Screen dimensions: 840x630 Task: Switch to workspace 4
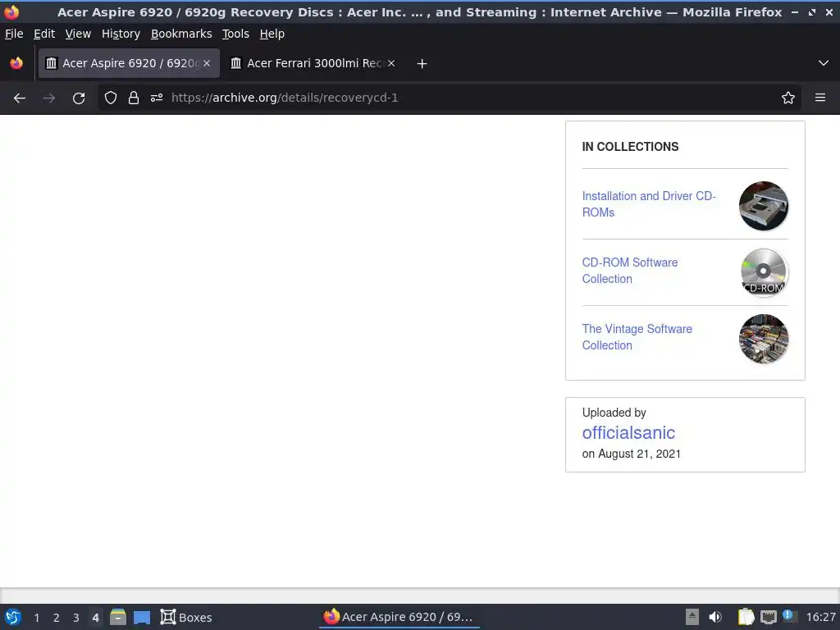point(95,618)
